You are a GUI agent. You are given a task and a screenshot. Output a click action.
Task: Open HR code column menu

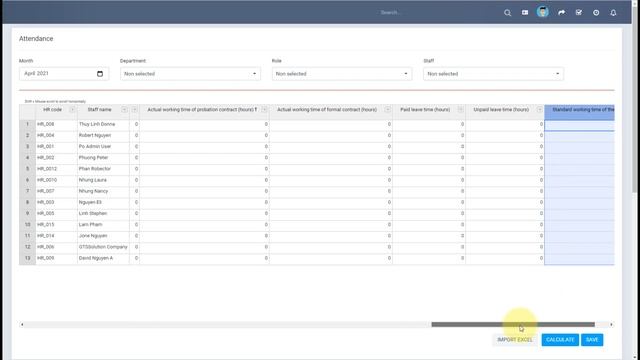tap(72, 109)
